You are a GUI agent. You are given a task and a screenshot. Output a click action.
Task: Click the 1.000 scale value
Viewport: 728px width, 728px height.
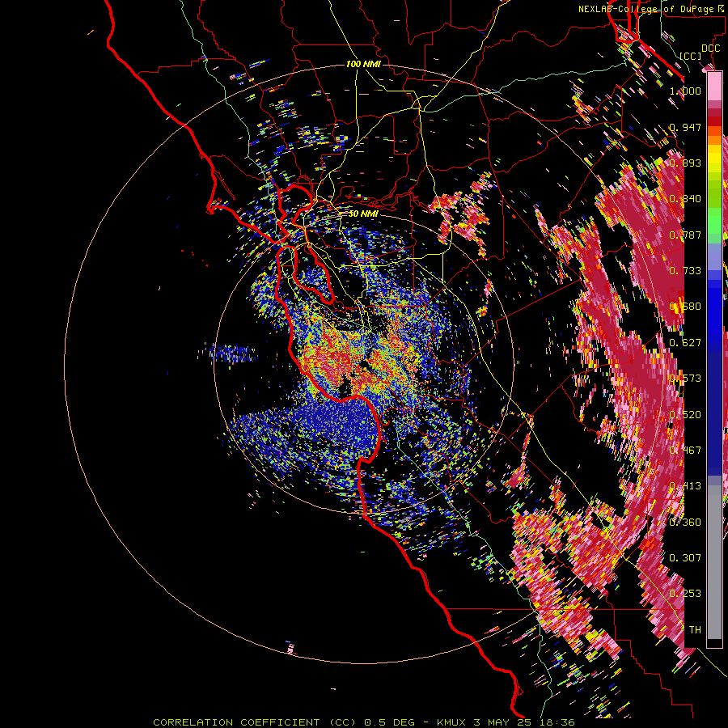coord(685,91)
